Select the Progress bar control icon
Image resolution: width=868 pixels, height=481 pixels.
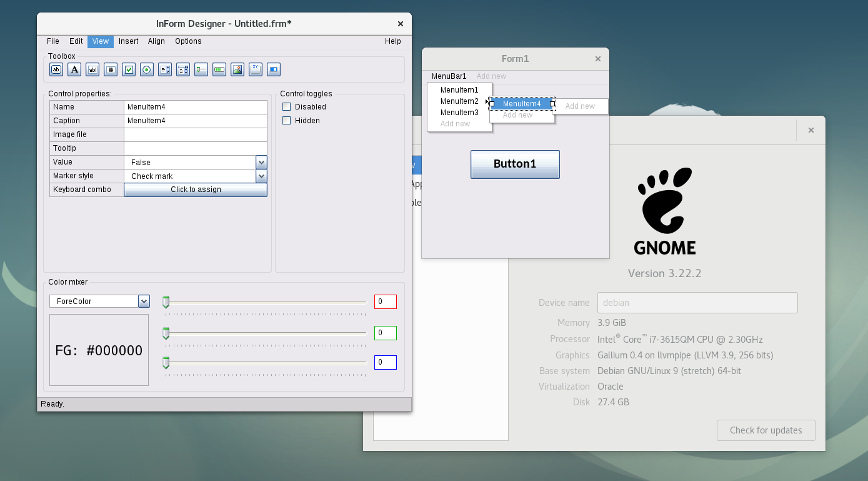219,69
